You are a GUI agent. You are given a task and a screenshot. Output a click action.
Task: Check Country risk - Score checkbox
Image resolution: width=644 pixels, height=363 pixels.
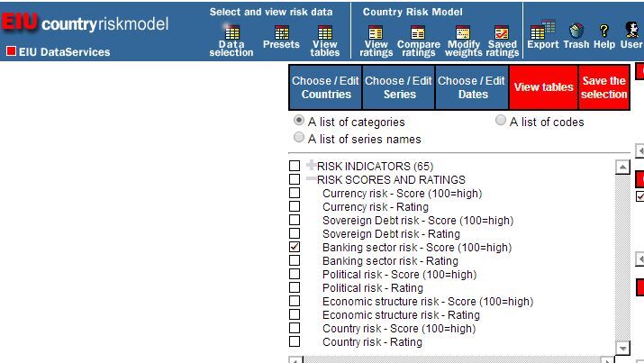(295, 328)
